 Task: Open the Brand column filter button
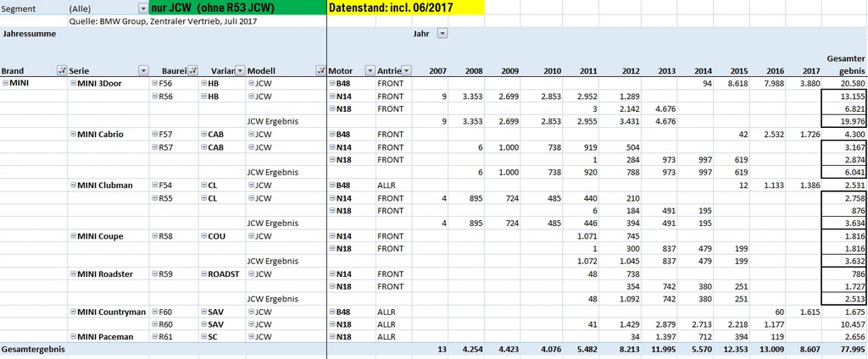62,71
